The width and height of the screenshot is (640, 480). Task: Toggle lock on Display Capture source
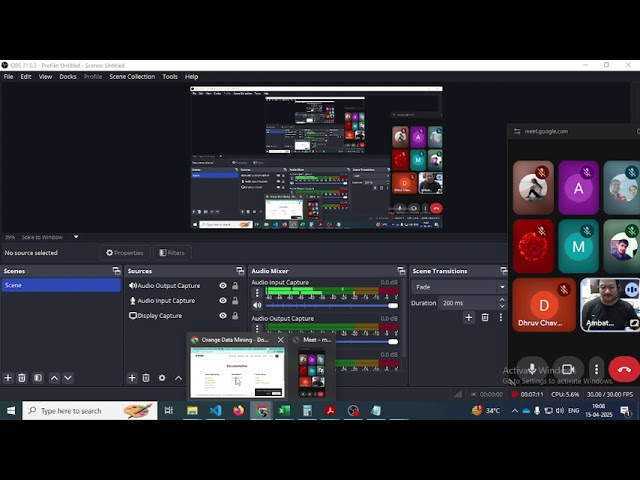click(235, 316)
